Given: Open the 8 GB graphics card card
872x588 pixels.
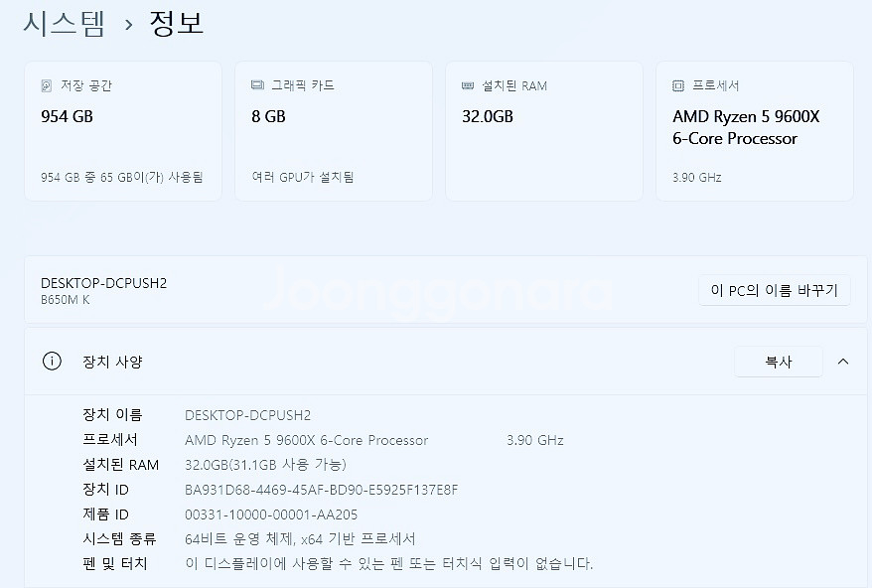Looking at the screenshot, I should (333, 130).
